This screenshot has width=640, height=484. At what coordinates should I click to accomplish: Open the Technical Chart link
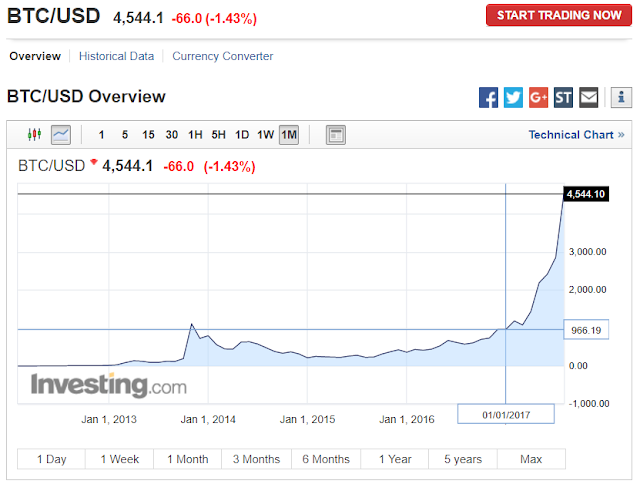click(576, 135)
